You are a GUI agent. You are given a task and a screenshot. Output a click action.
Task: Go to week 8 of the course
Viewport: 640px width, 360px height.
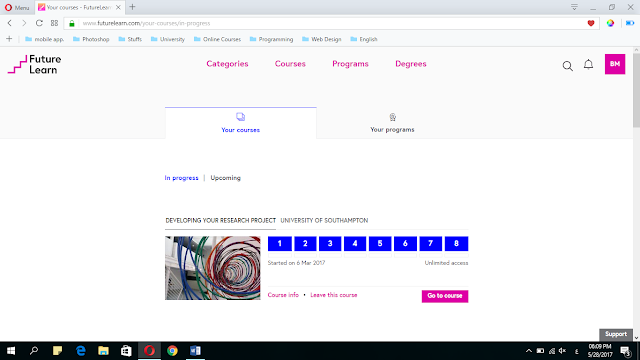(x=456, y=244)
